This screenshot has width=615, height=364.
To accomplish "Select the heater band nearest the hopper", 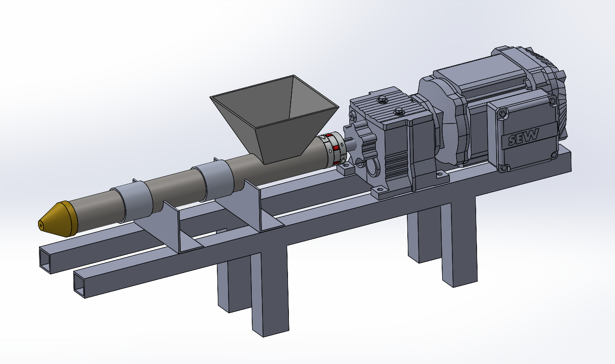I will point(214,180).
